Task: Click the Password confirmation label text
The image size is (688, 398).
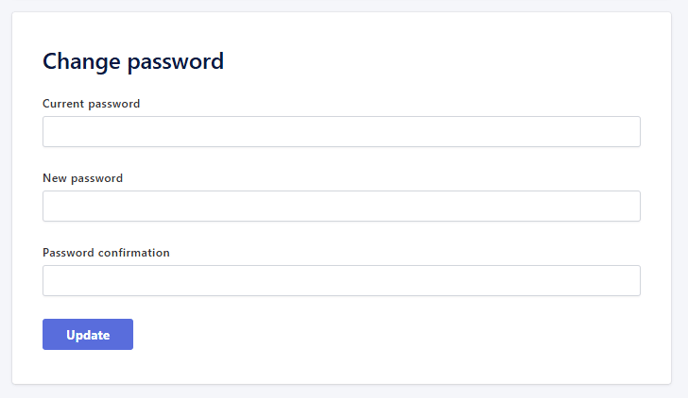Action: [x=106, y=253]
